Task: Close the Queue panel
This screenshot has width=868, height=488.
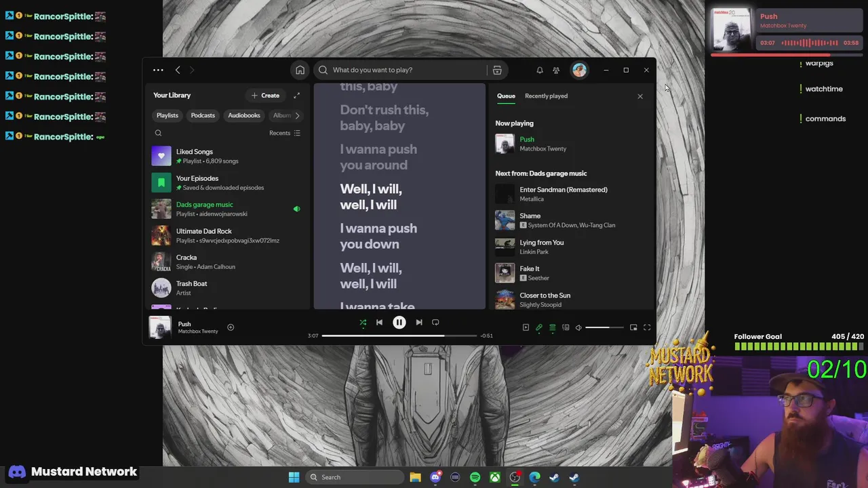Action: [x=640, y=96]
